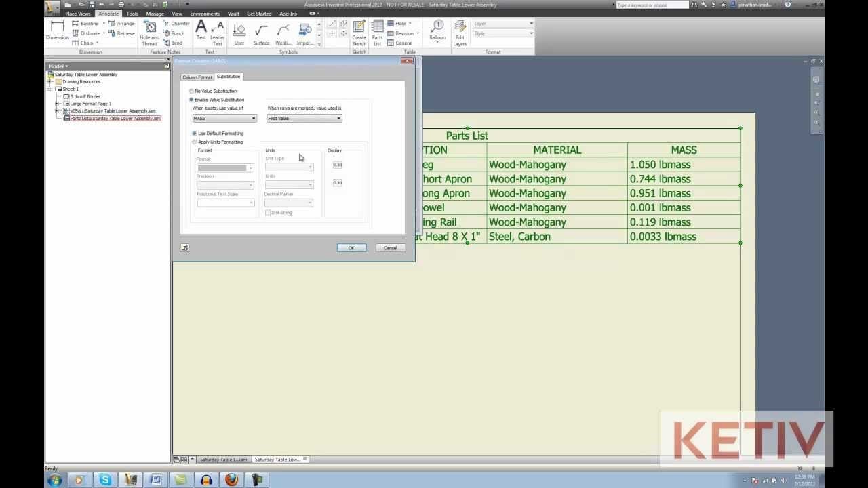Select the Punch note tool
This screenshot has height=488, width=868.
pyautogui.click(x=174, y=33)
